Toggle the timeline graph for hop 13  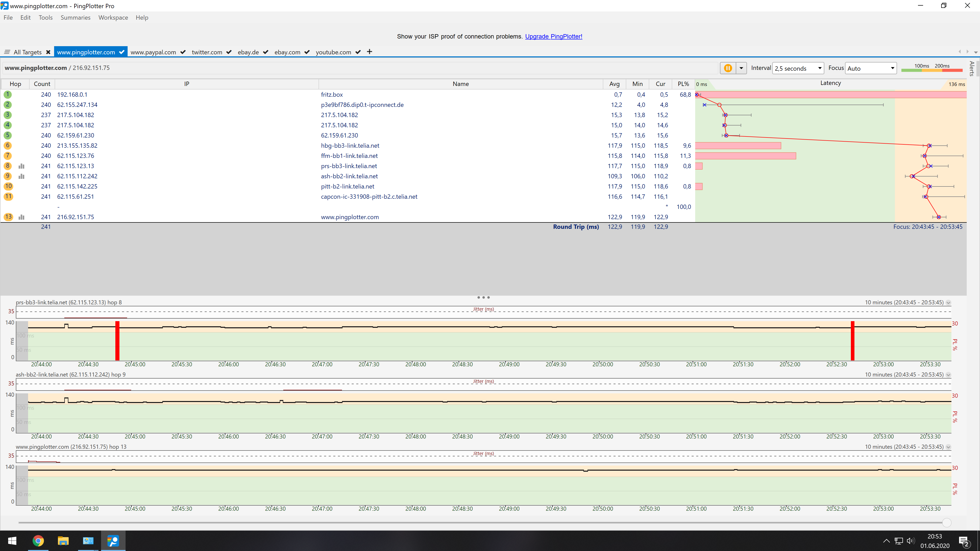[22, 217]
